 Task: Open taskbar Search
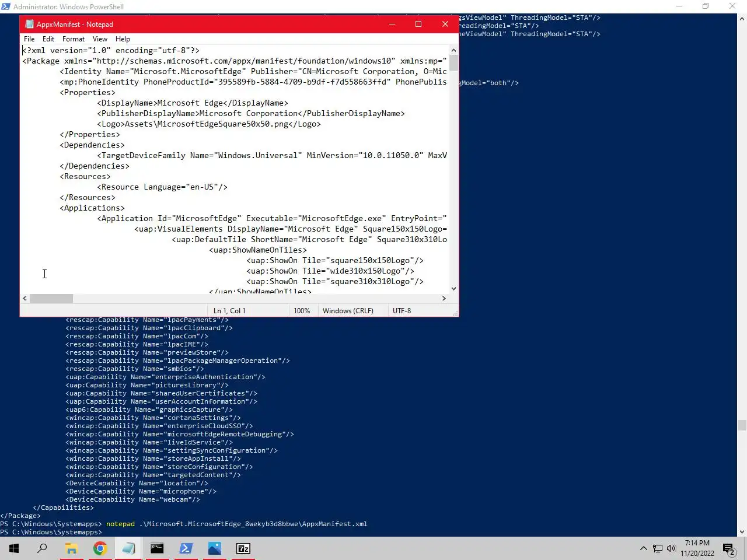point(42,548)
